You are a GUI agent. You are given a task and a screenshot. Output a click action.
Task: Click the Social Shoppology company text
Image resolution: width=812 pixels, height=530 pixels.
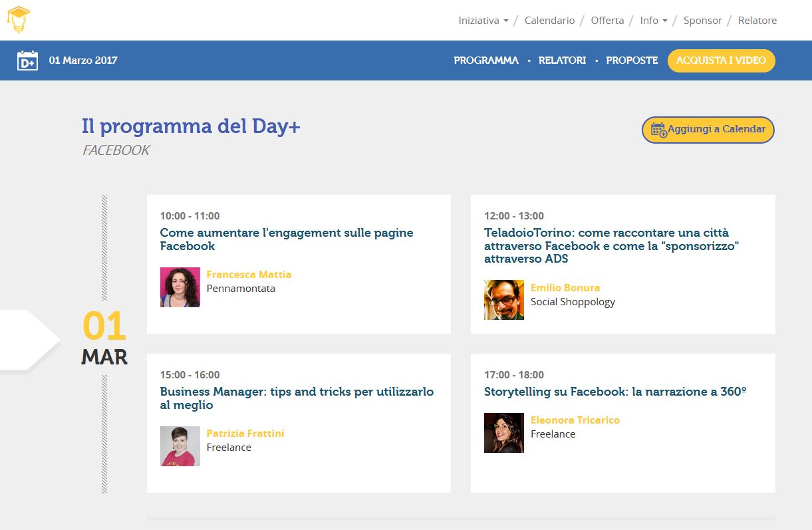tap(573, 302)
